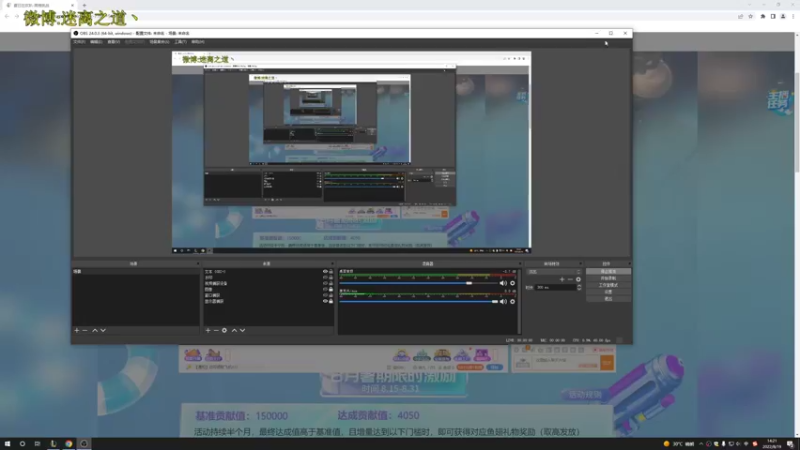Click the transition duration input field
Viewport: 800px width, 450px height.
[x=556, y=288]
